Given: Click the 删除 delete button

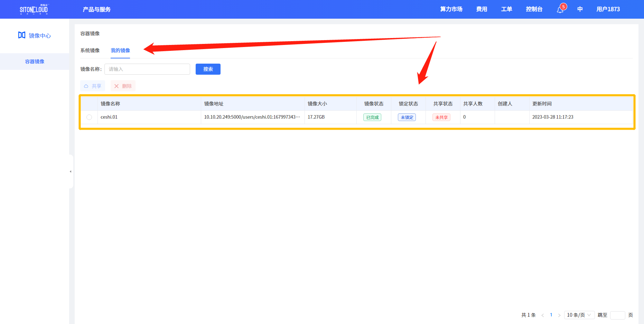Looking at the screenshot, I should coord(123,86).
